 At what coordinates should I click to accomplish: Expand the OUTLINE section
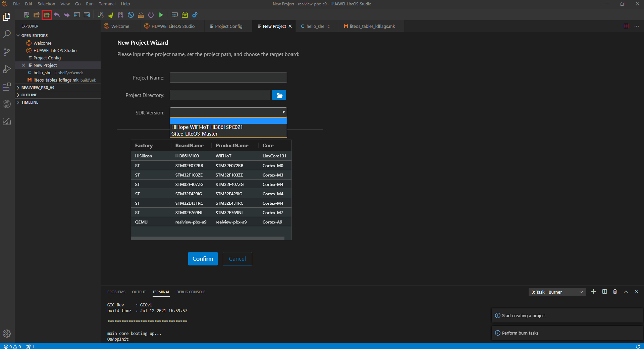[x=58, y=95]
